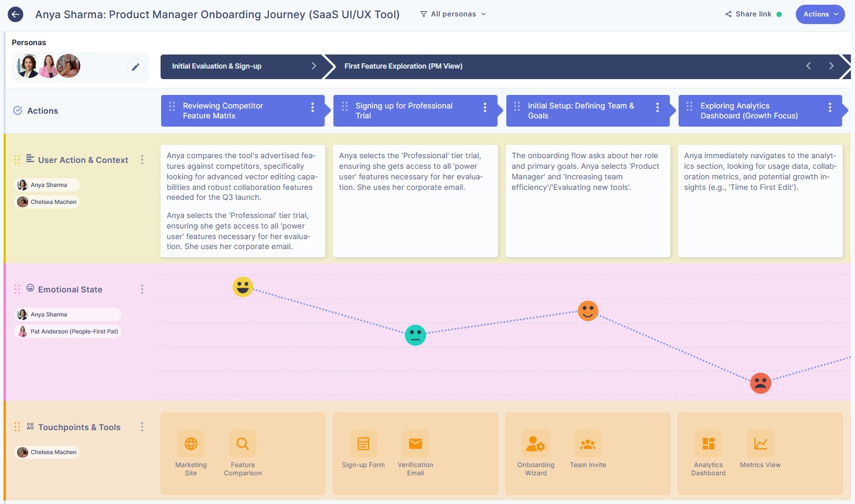This screenshot has width=855, height=504.
Task: Advance stages using the right chevron
Action: pos(832,66)
